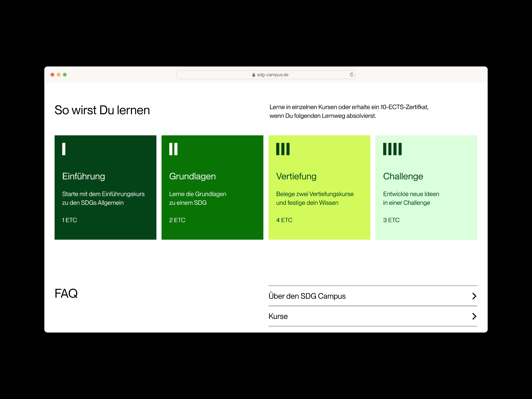Click the four bar icon on Challenge card
The image size is (532, 399).
coord(392,149)
